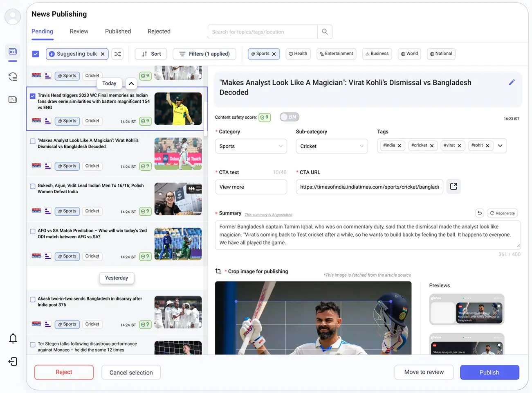Check the Ter Stegen article checkbox

pyautogui.click(x=33, y=345)
